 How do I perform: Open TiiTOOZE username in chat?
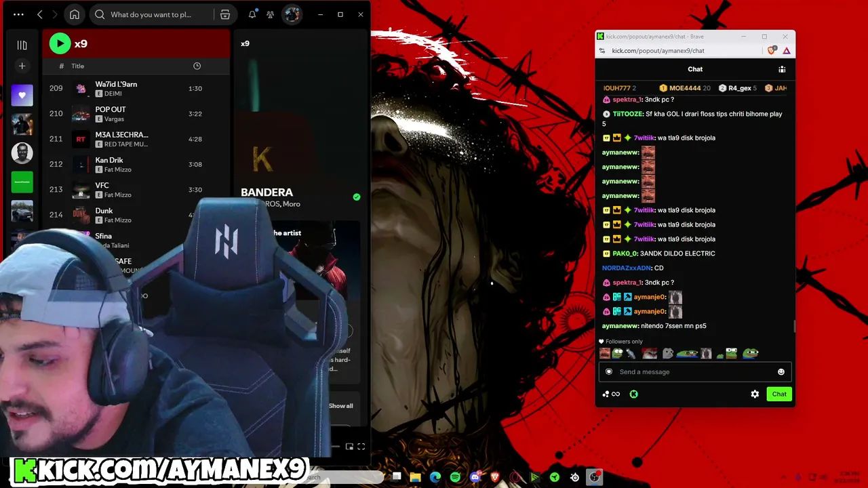click(x=628, y=114)
